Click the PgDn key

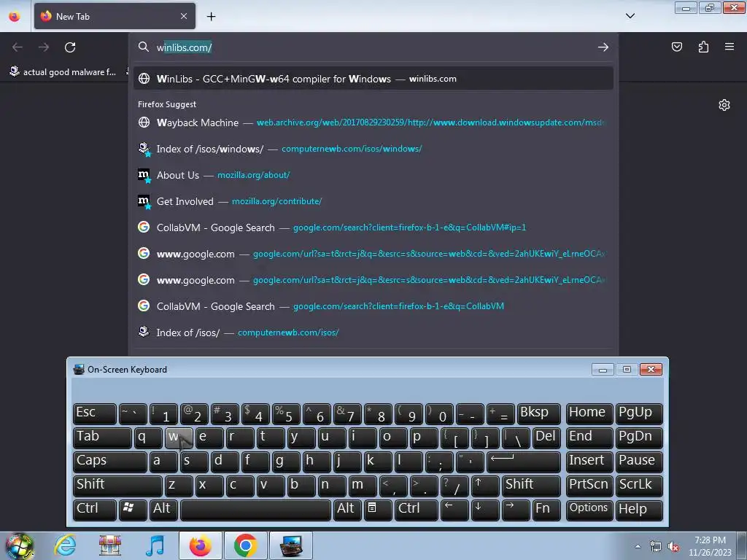click(x=639, y=437)
